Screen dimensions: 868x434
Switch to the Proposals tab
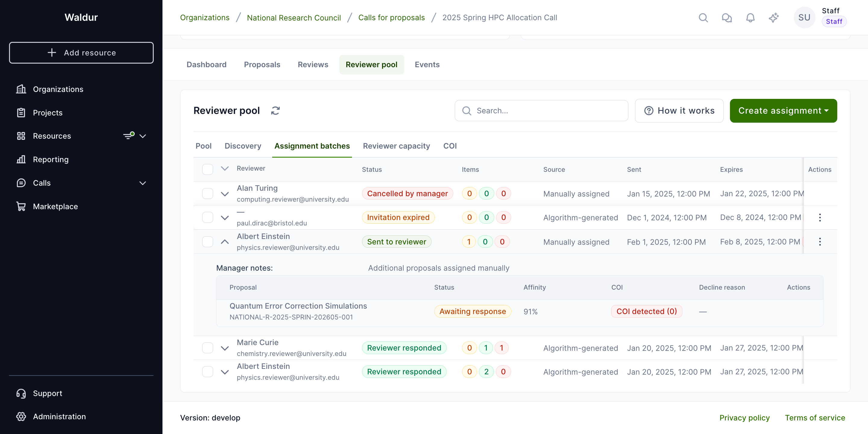(x=262, y=64)
